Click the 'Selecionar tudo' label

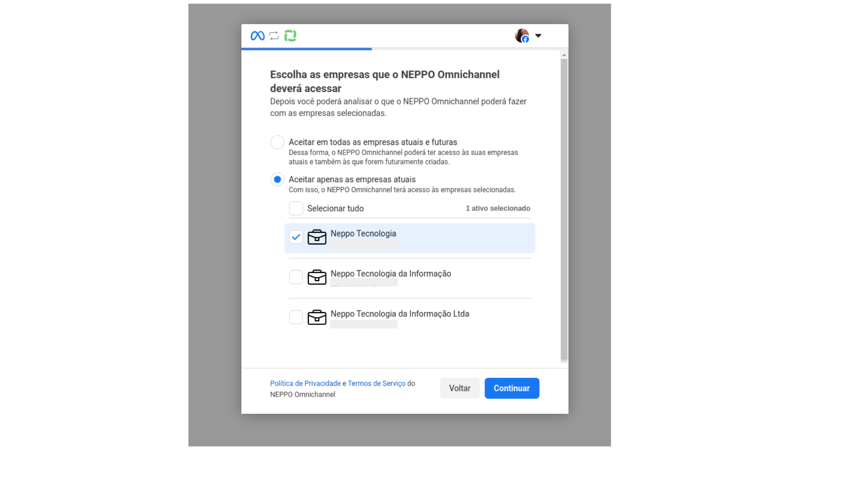pos(335,209)
